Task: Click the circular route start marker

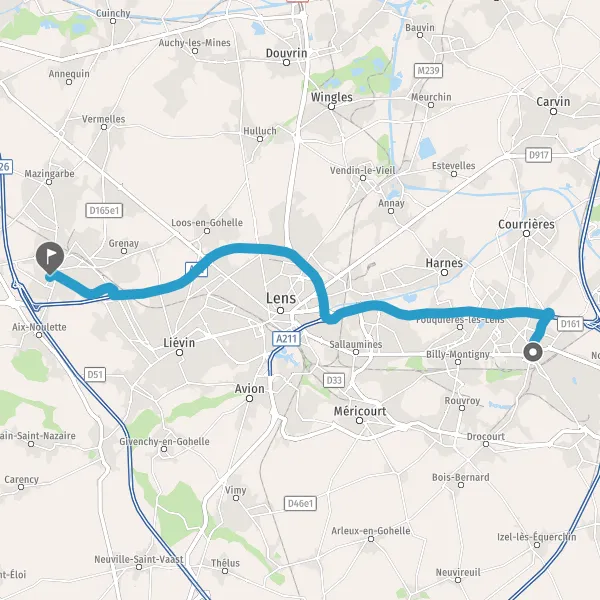Action: click(533, 352)
